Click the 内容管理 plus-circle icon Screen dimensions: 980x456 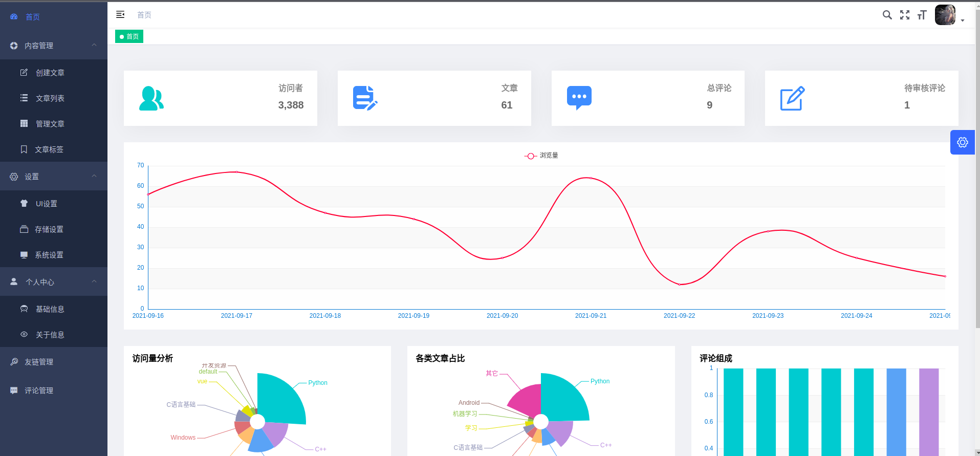point(14,46)
